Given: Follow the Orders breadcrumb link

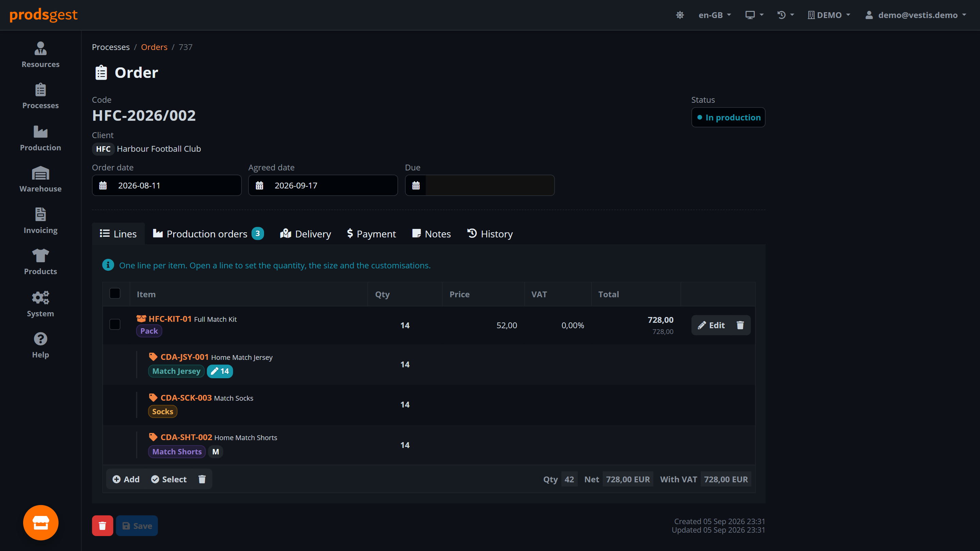Looking at the screenshot, I should pos(154,47).
